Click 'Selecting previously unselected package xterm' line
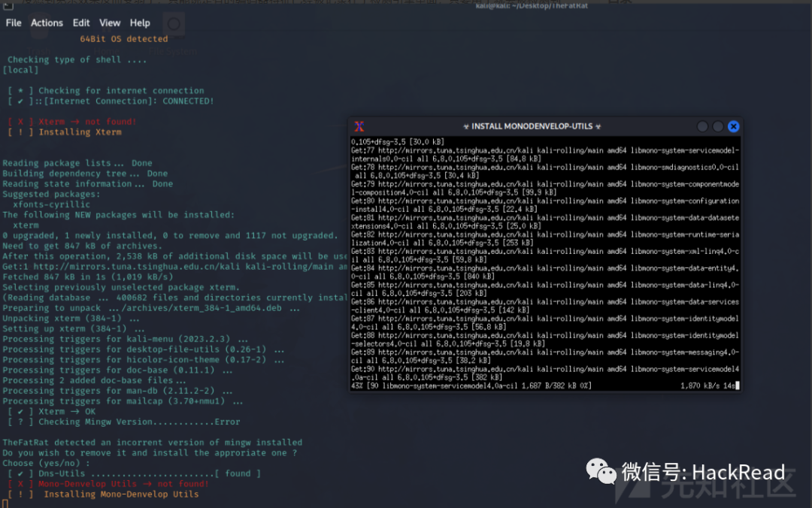The width and height of the screenshot is (812, 508). coord(121,287)
